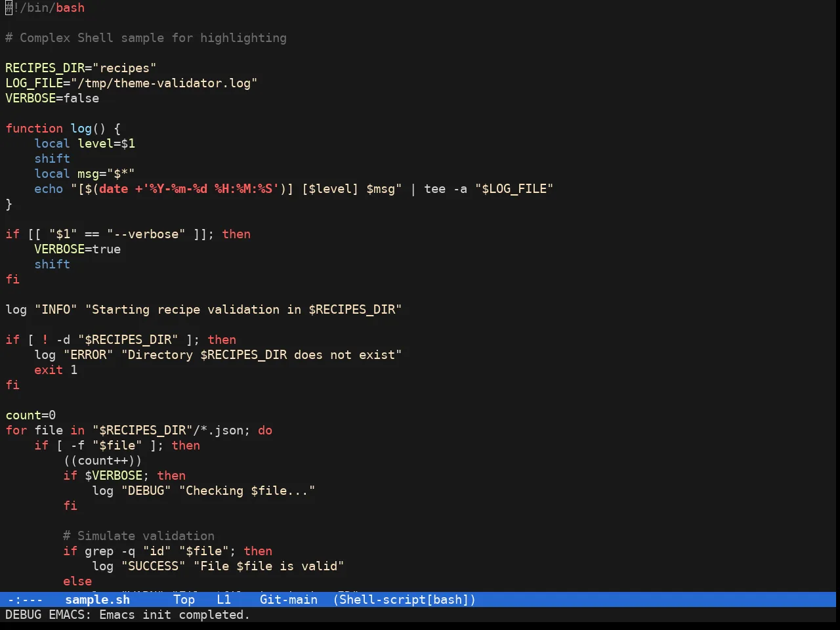Click the Shell-script[bash] major mode indicator
Screen dimensions: 840x630
click(404, 600)
